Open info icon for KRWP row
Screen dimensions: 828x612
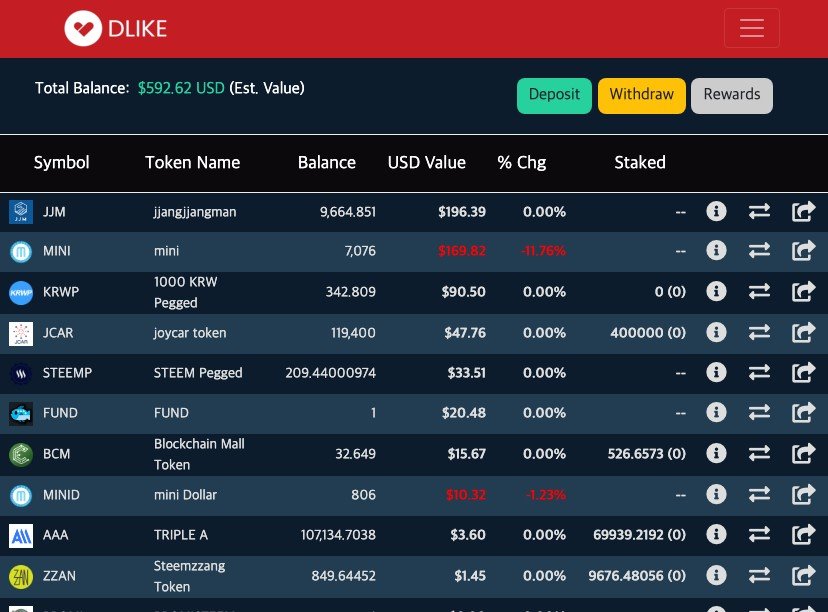tap(716, 291)
